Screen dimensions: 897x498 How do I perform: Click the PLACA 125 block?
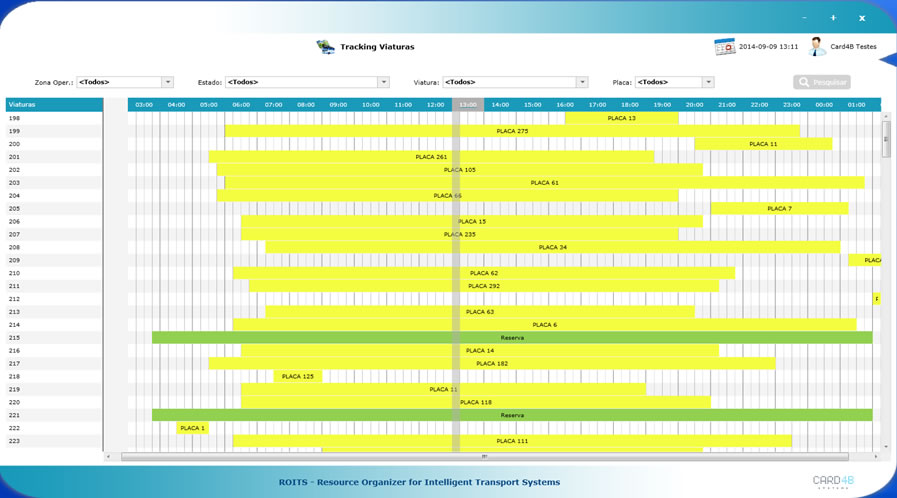297,377
